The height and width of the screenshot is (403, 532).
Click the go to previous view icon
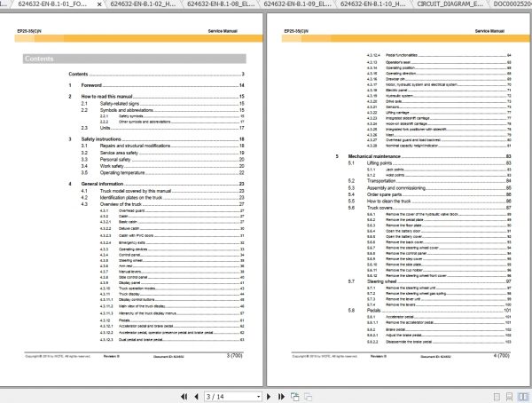(295, 397)
